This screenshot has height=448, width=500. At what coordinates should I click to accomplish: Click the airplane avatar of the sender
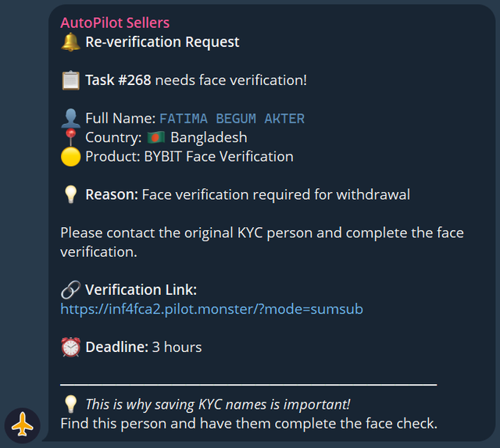tap(23, 425)
